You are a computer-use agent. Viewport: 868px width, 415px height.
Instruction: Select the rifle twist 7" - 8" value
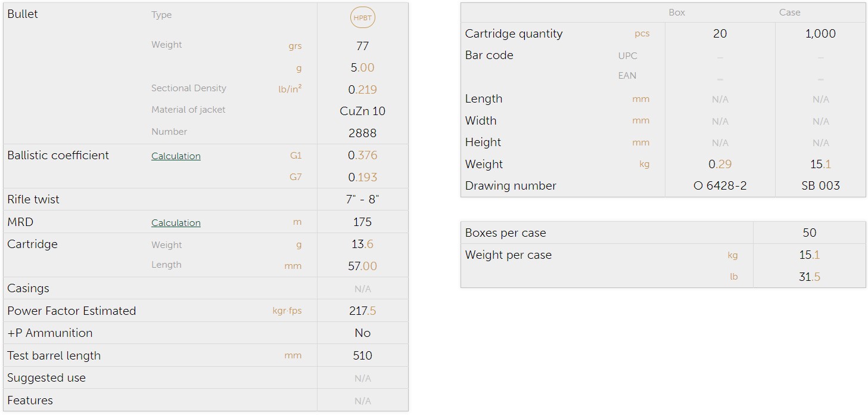point(362,199)
